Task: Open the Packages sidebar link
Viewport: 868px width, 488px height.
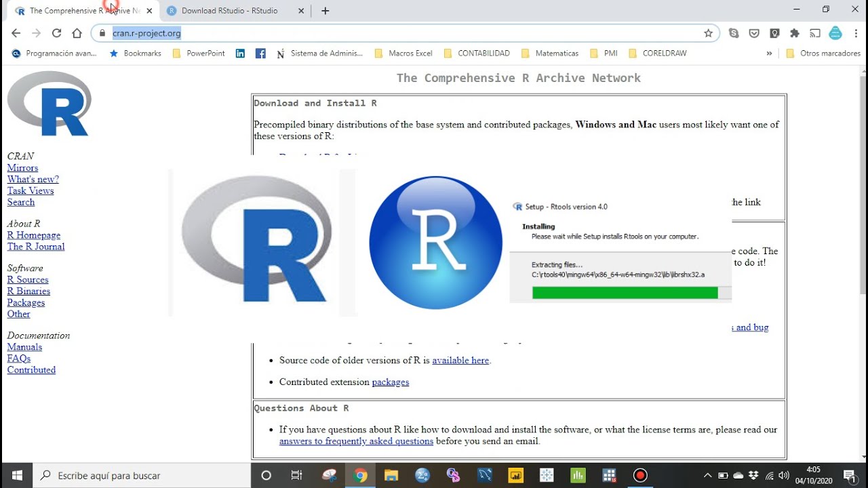Action: [x=26, y=302]
